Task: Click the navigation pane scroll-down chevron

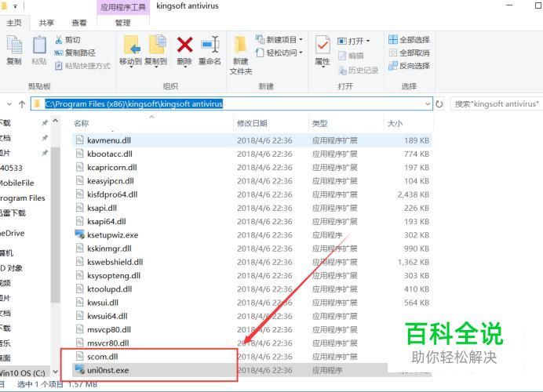Action: pos(56,372)
